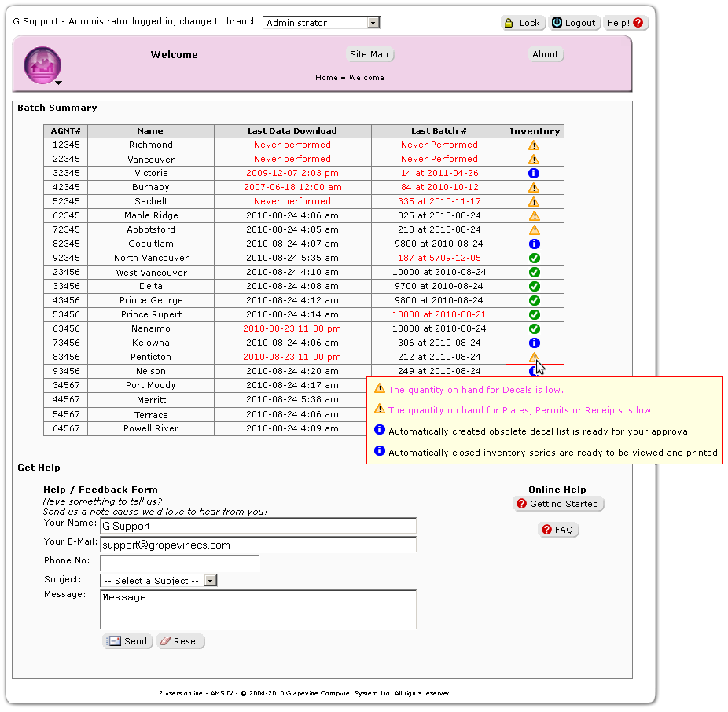728x712 pixels.
Task: Click the Phone No input field
Action: tap(180, 563)
